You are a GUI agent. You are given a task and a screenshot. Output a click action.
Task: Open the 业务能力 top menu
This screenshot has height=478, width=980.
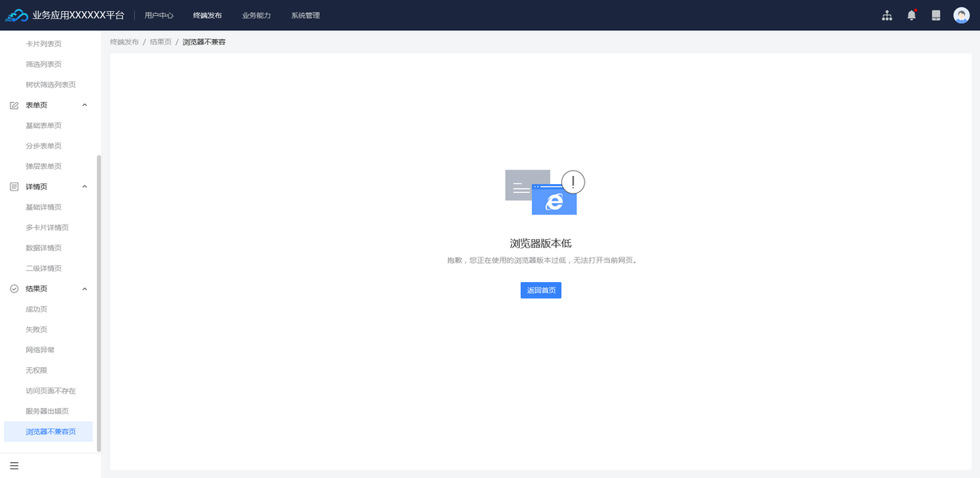(x=257, y=15)
